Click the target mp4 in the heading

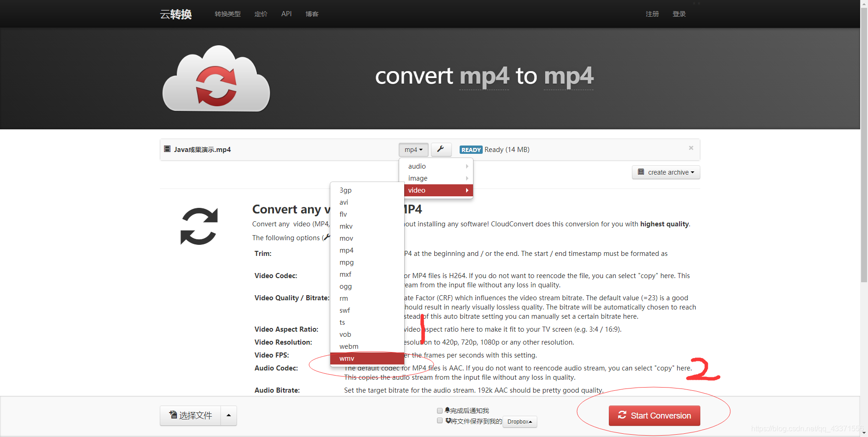pos(569,76)
